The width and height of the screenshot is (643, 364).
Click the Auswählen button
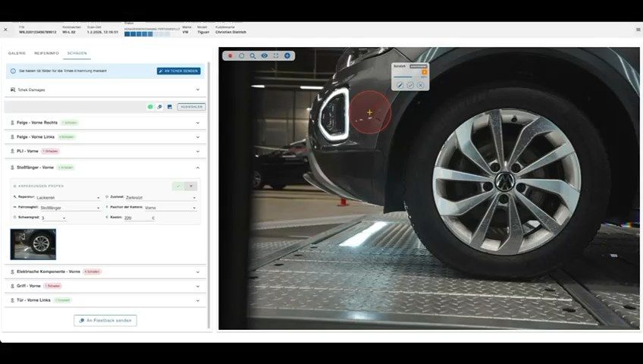(192, 107)
